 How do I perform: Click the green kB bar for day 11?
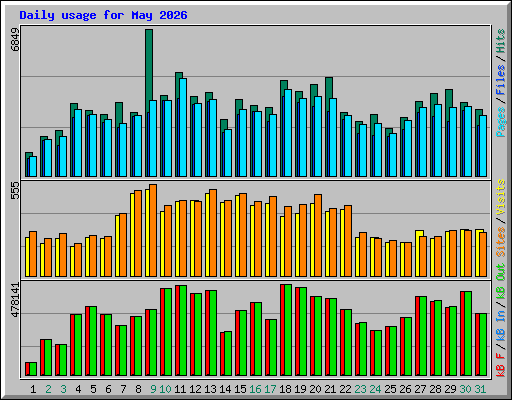tap(183, 331)
